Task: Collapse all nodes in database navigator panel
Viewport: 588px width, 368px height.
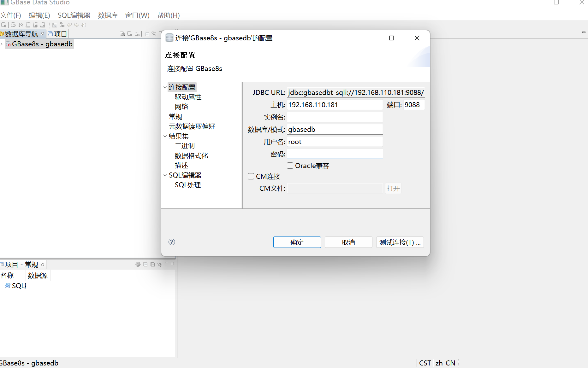Action: coord(147,34)
